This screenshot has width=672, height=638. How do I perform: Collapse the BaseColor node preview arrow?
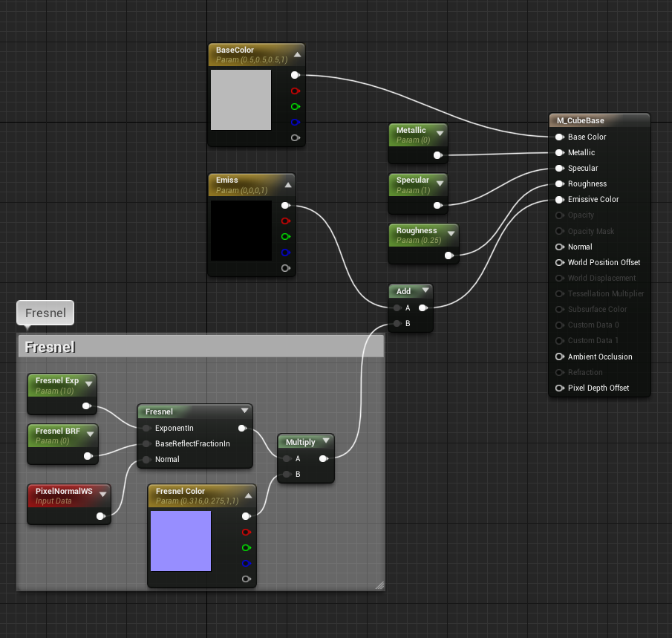pos(297,55)
